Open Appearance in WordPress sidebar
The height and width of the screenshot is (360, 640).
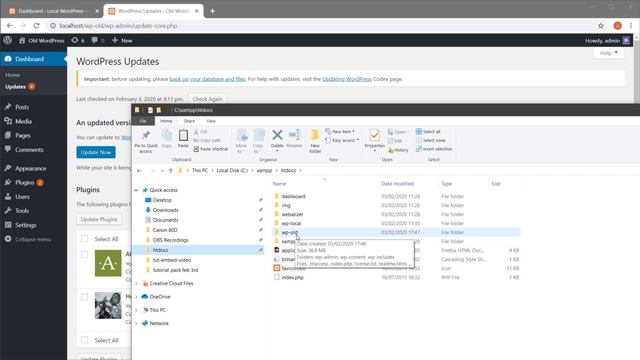[31, 168]
